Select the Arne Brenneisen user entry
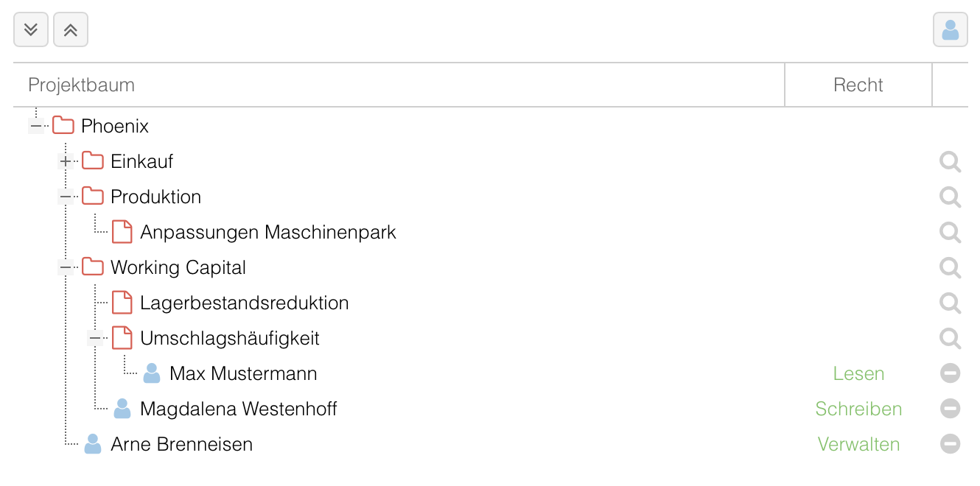 (x=181, y=444)
